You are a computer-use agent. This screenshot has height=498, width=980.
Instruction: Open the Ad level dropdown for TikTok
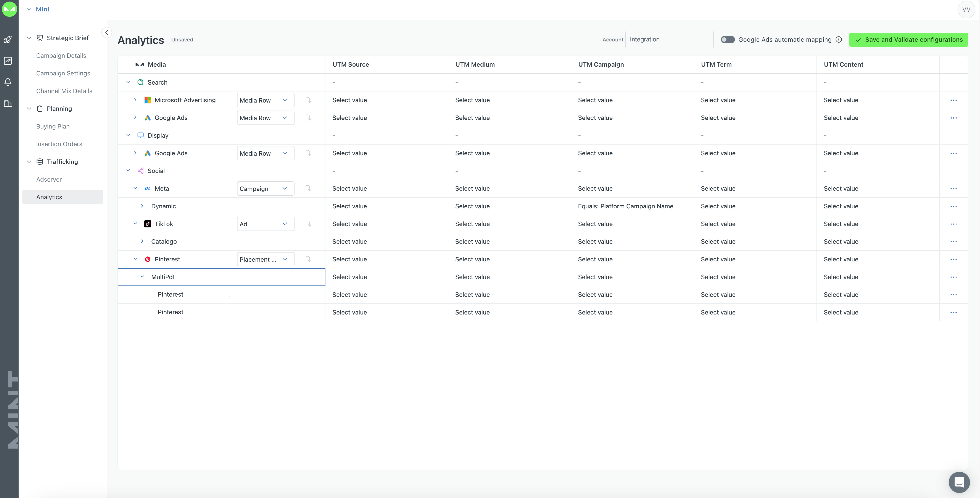click(x=265, y=224)
